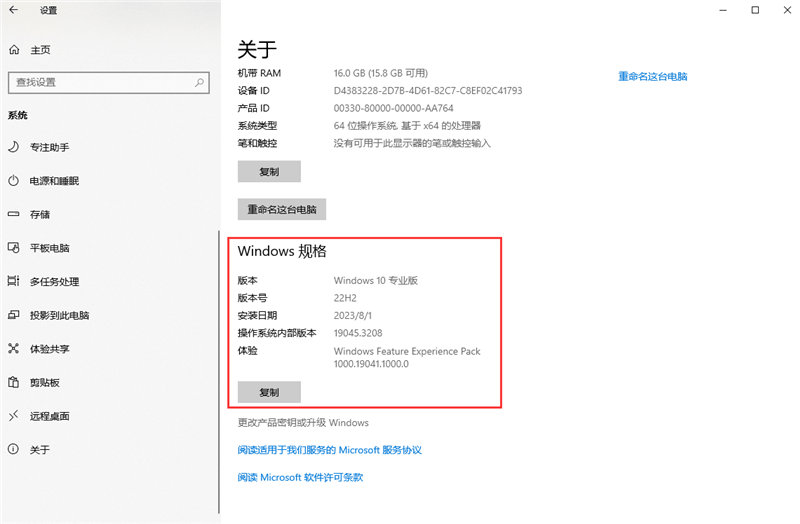Click the 重命名这台电脑 gray button
This screenshot has width=800, height=524.
point(282,209)
